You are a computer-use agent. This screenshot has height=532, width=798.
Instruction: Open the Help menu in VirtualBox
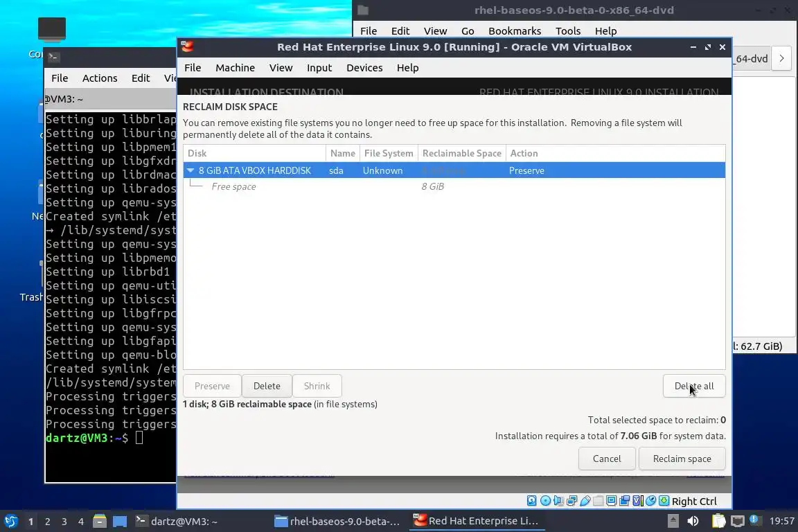tap(407, 68)
